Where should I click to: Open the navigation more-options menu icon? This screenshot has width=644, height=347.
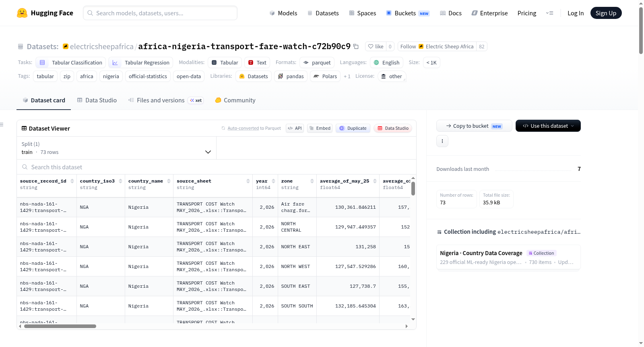click(549, 13)
